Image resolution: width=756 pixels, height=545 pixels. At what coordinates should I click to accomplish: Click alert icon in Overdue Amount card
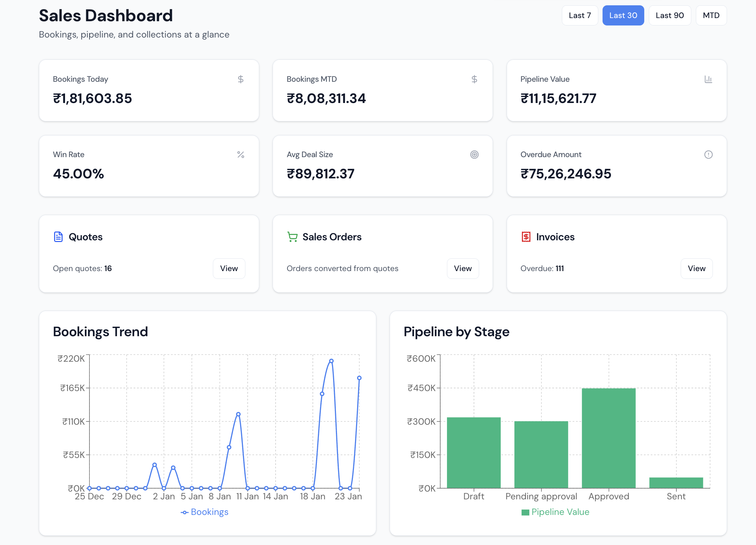708,155
